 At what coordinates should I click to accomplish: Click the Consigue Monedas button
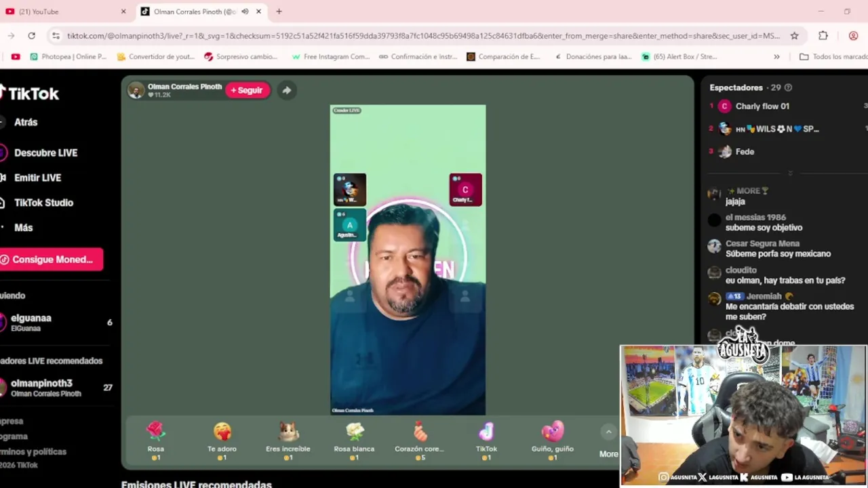(52, 259)
